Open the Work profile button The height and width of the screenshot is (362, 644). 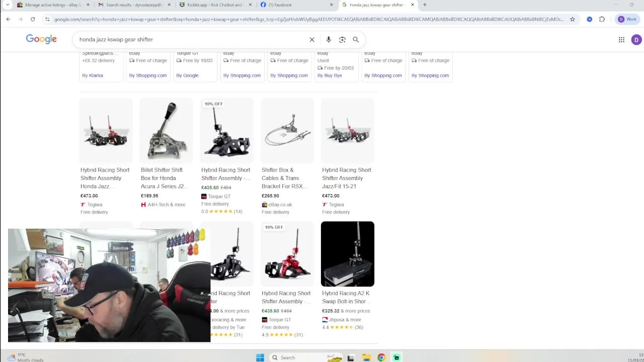pos(627,19)
